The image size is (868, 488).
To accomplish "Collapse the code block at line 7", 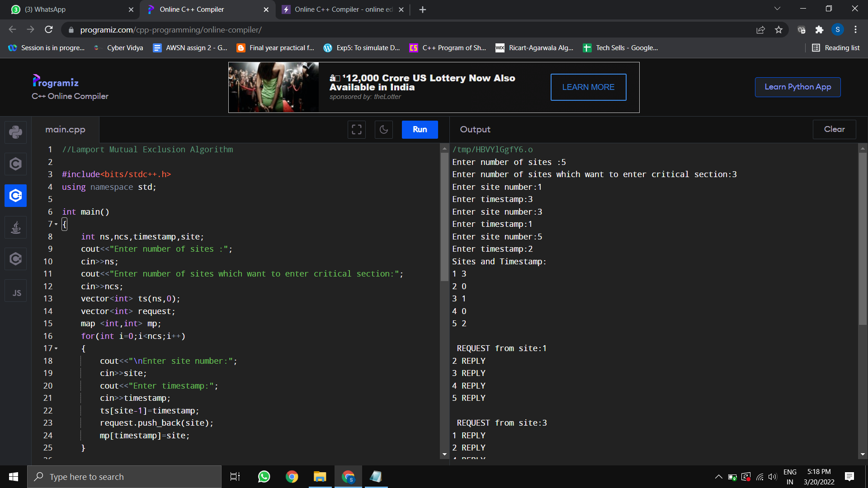I will coord(57,224).
